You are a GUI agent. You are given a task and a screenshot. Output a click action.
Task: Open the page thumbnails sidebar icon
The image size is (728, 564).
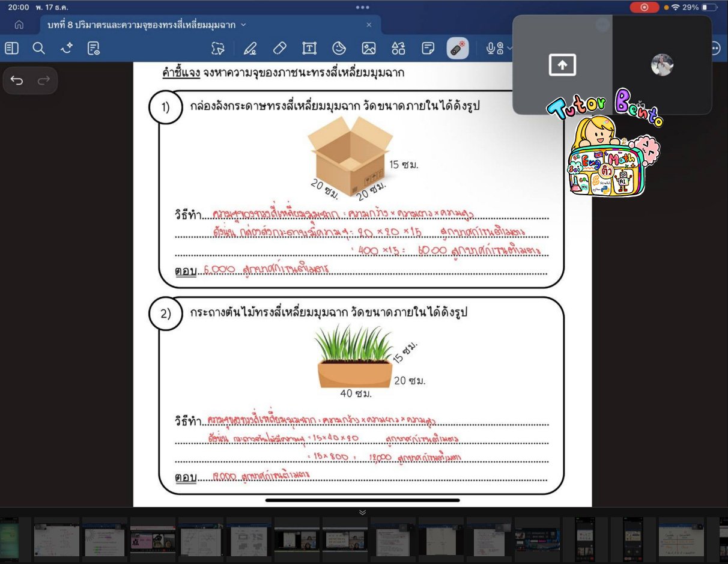tap(11, 48)
